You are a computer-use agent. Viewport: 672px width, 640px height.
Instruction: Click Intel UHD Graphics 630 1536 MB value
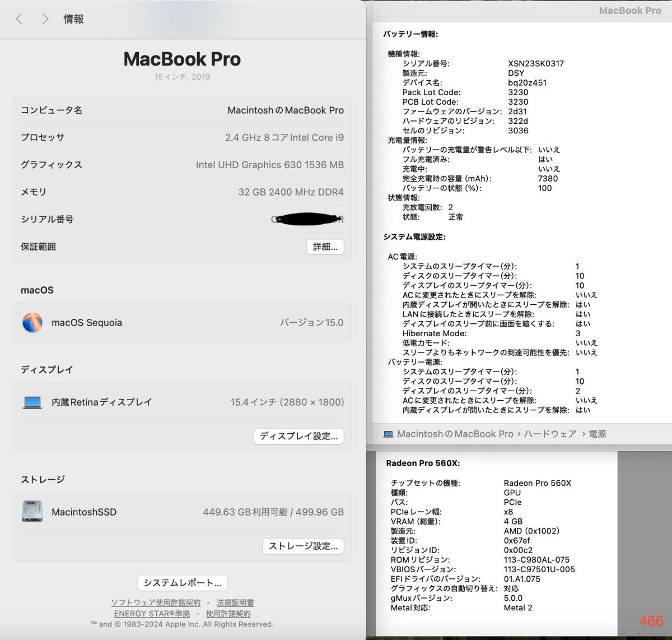click(270, 165)
